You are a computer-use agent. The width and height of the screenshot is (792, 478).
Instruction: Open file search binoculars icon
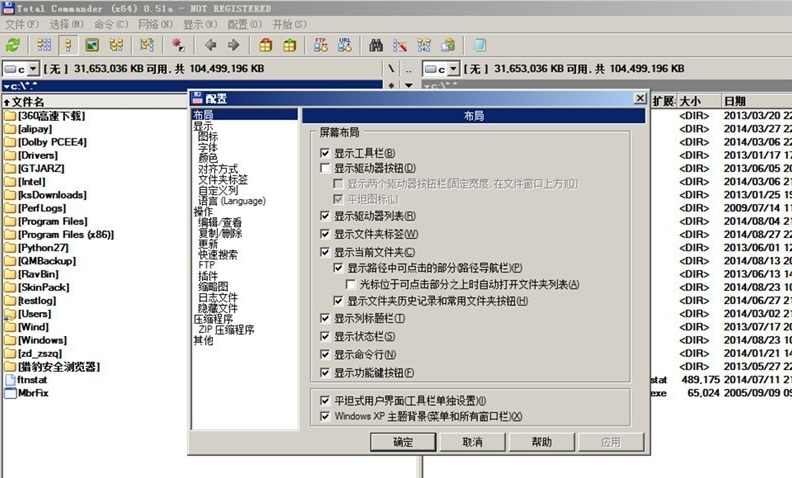click(x=376, y=45)
